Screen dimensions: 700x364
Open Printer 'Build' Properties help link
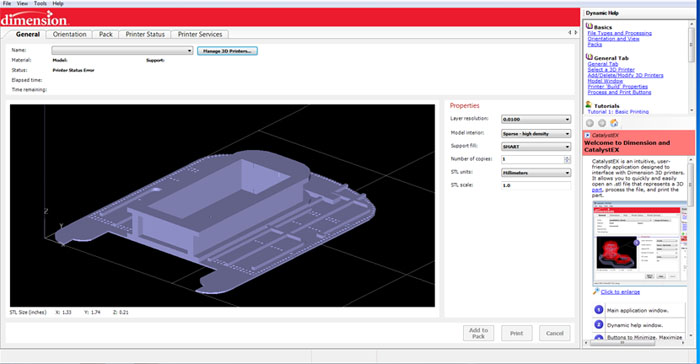coord(617,87)
